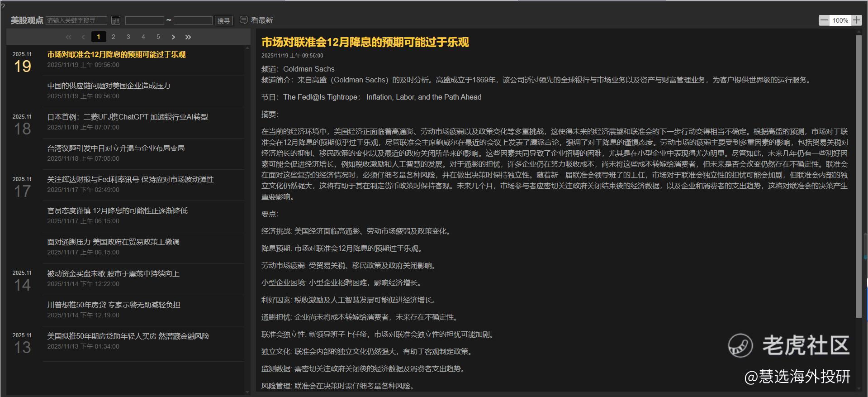Click the 独立文化 bullet line
The width and height of the screenshot is (868, 397).
(368, 351)
